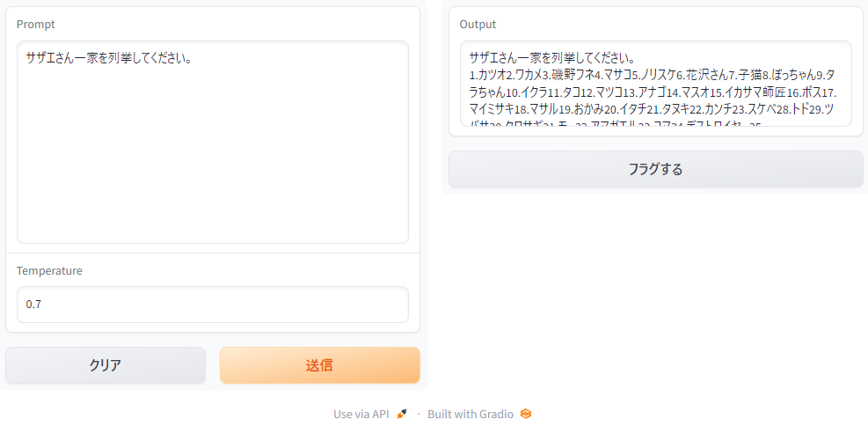Click the dot separator between the footer links
Image resolution: width=868 pixels, height=434 pixels.
pos(418,414)
